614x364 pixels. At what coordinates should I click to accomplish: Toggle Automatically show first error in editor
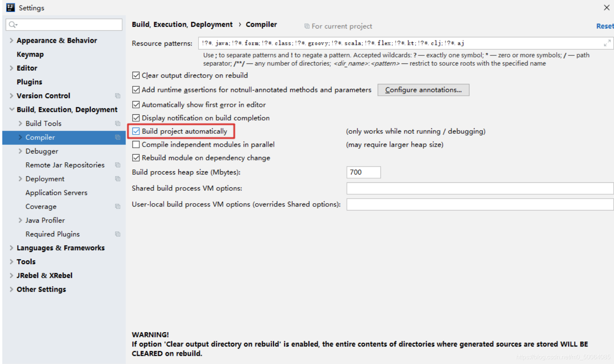click(136, 104)
